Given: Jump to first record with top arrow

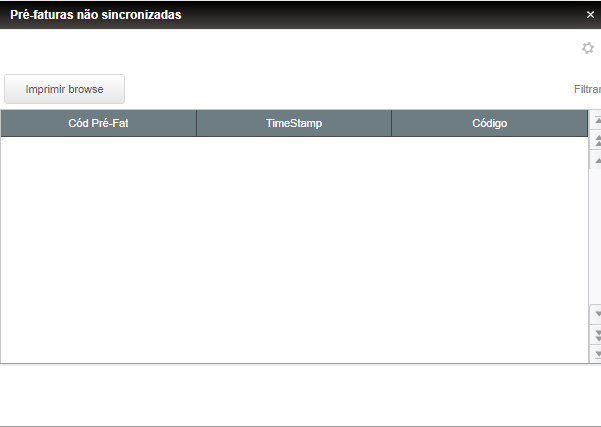Looking at the screenshot, I should point(596,120).
